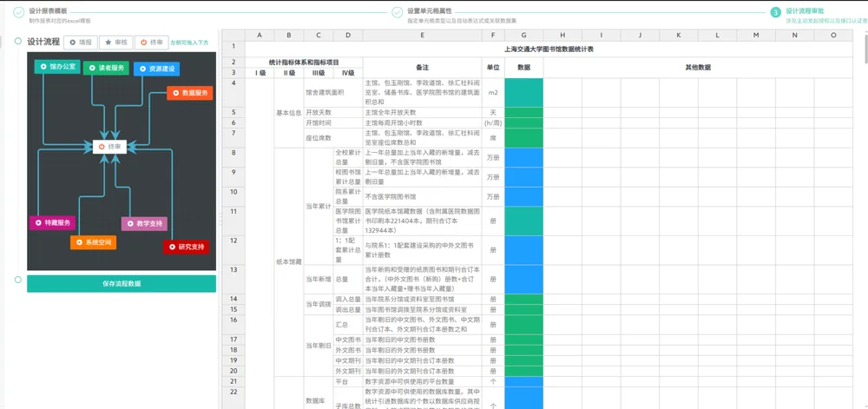Click green data cell in 调入总量 row
This screenshot has height=409, width=868.
coord(523,299)
